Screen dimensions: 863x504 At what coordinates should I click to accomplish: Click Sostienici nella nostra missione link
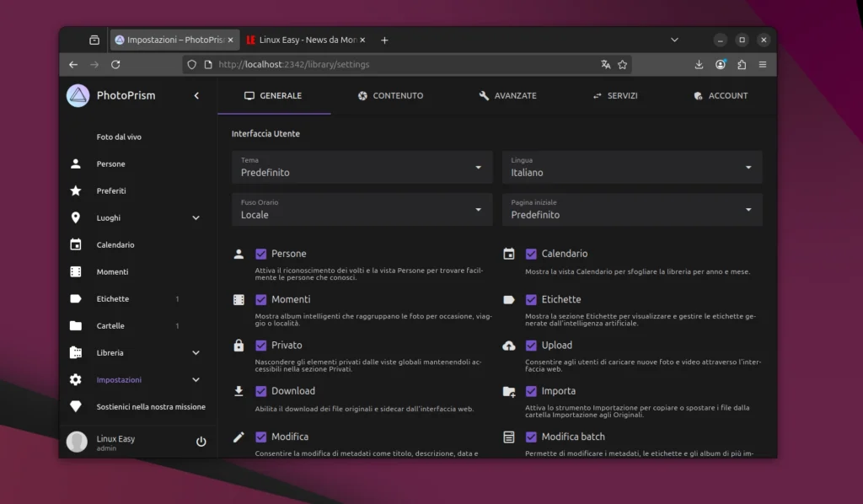(x=151, y=407)
